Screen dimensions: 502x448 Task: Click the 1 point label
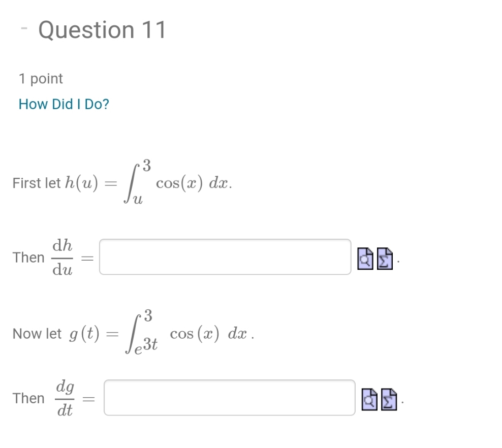click(x=40, y=78)
